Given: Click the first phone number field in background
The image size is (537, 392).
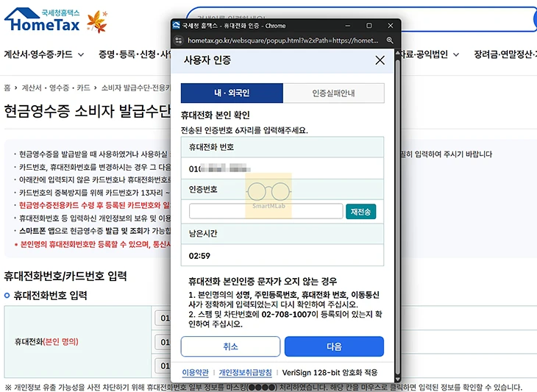Looking at the screenshot, I should pyautogui.click(x=163, y=318).
